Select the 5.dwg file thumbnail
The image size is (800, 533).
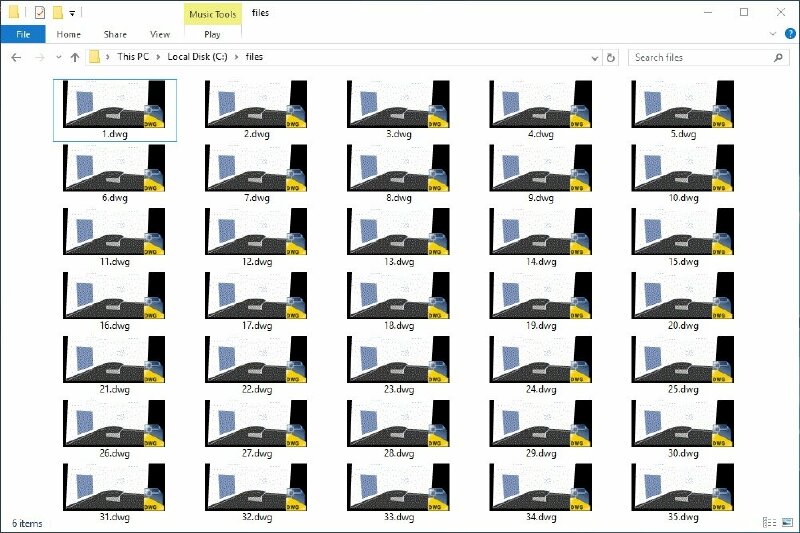(x=683, y=104)
